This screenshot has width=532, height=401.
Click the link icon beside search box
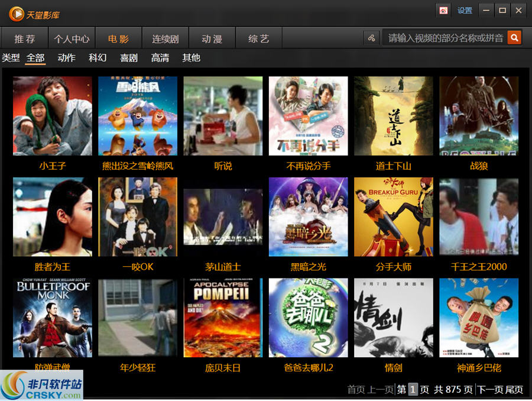(x=372, y=38)
